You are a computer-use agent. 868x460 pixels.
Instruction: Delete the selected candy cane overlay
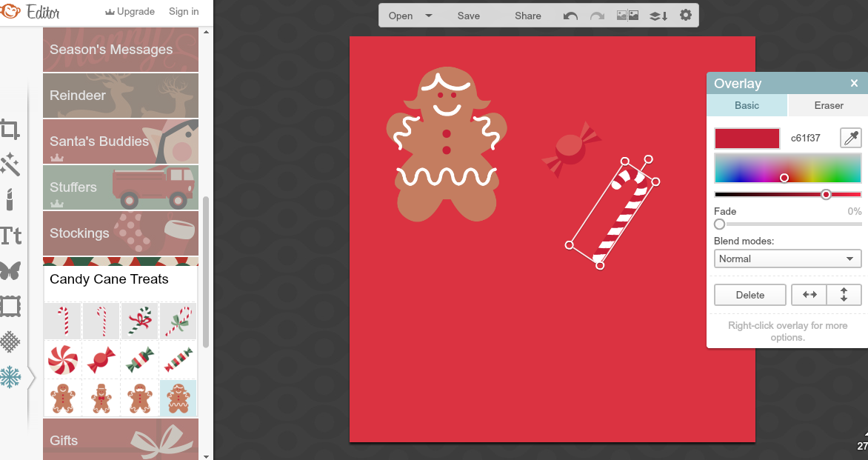coord(750,294)
